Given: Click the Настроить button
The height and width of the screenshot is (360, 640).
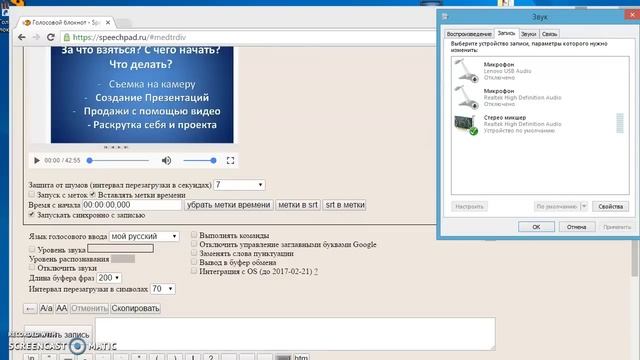Looking at the screenshot, I should pos(469,207).
